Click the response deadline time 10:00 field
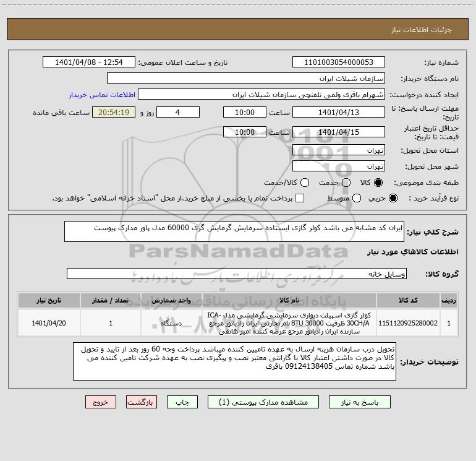Viewport: 476px width, 461px height. point(245,112)
